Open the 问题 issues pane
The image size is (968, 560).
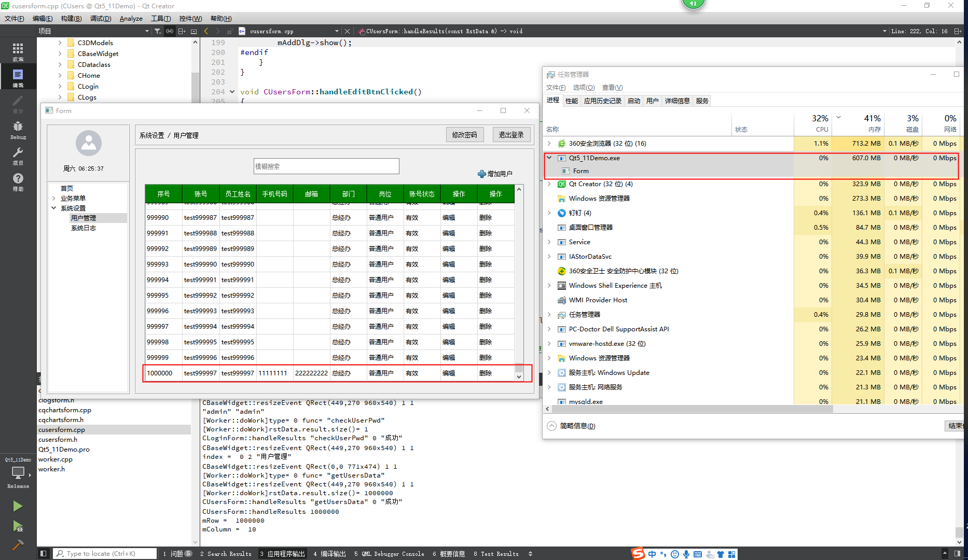tap(177, 554)
